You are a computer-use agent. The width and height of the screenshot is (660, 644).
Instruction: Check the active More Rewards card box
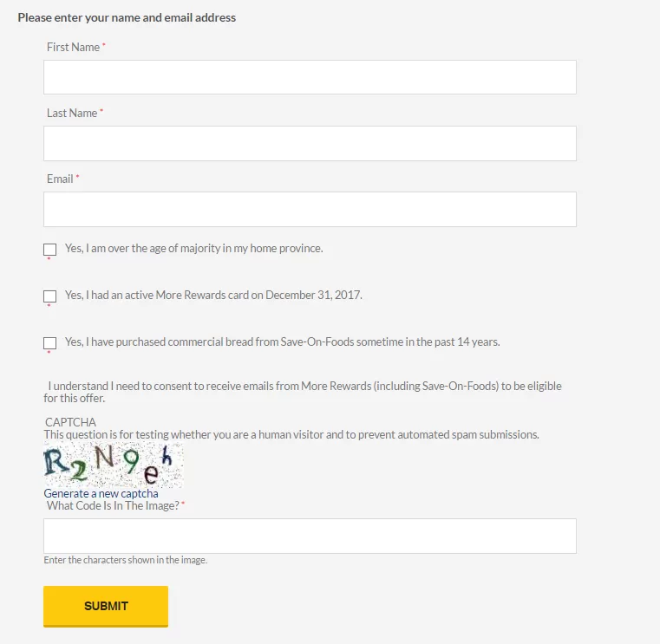tap(49, 296)
